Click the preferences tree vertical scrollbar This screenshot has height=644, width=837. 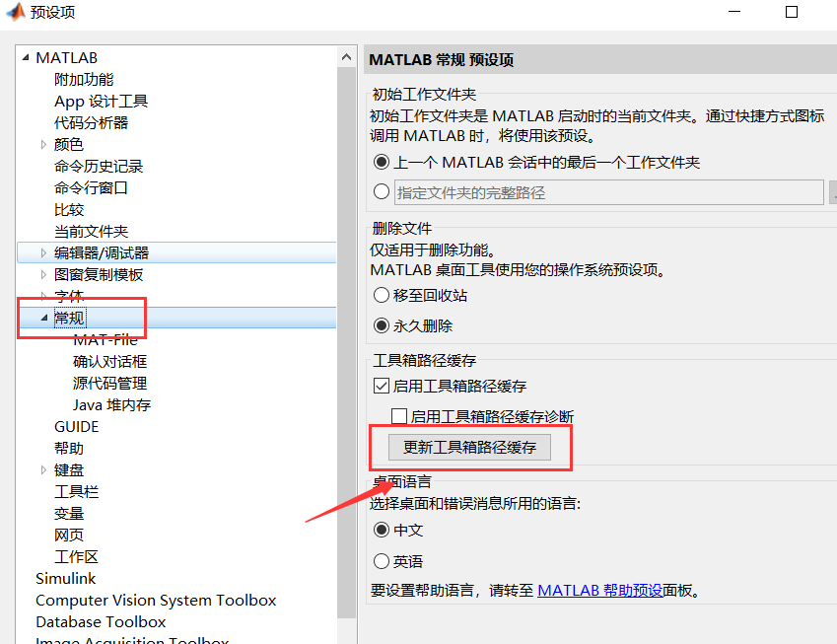pos(346,342)
